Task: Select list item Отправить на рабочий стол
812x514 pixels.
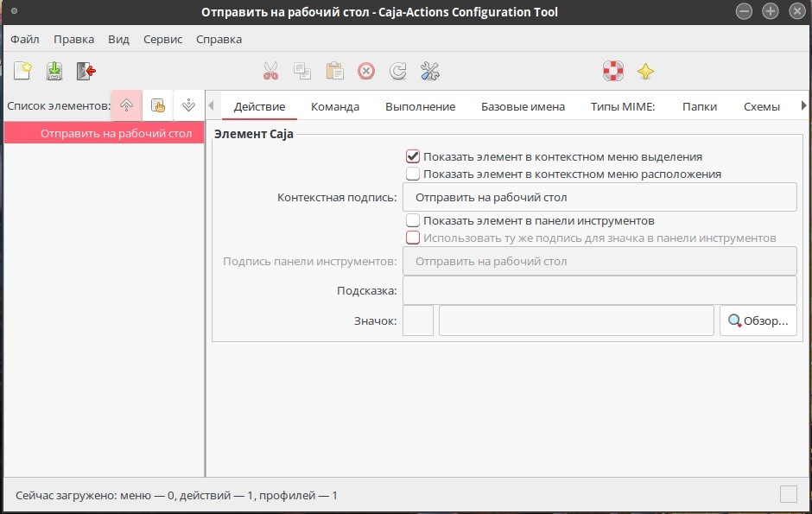Action: point(104,133)
